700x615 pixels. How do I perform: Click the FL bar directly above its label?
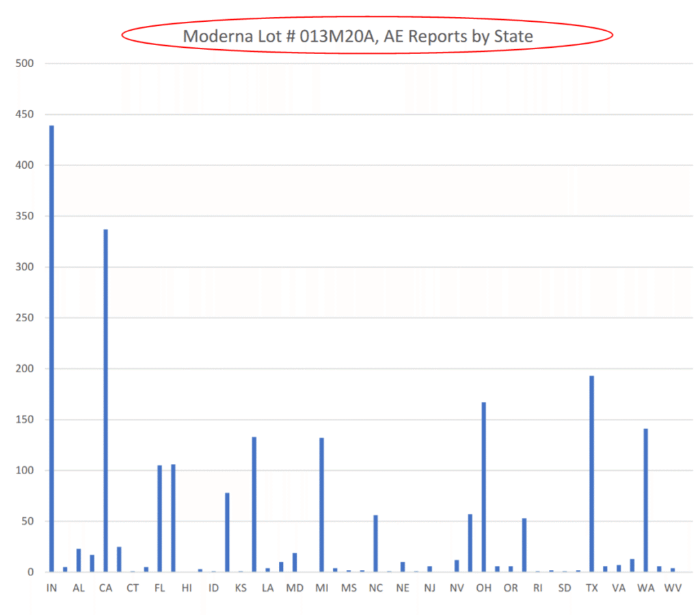click(160, 519)
